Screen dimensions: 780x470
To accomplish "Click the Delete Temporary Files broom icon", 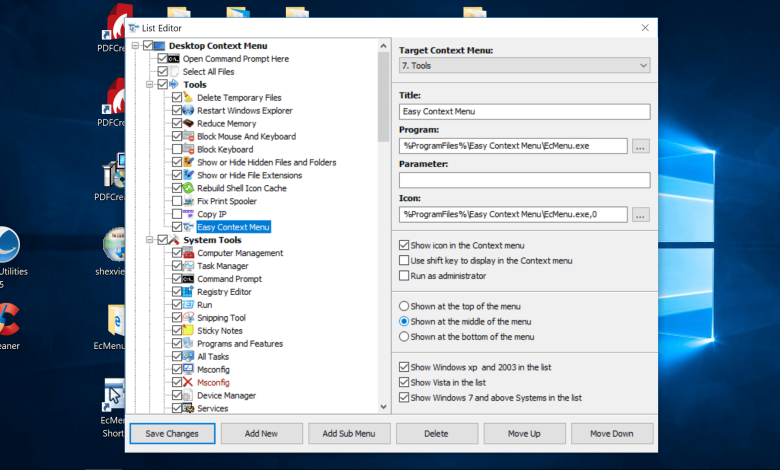I will tap(188, 97).
